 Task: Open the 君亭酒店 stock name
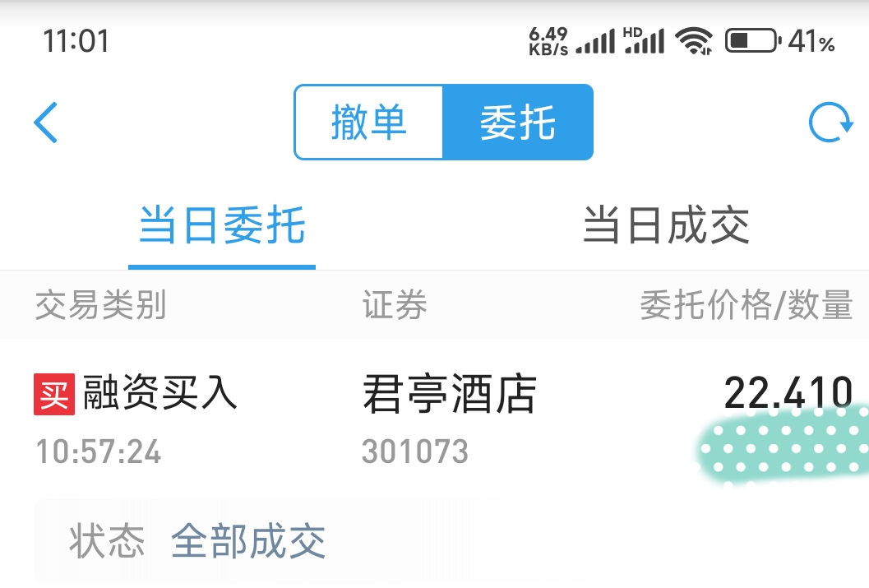(450, 394)
